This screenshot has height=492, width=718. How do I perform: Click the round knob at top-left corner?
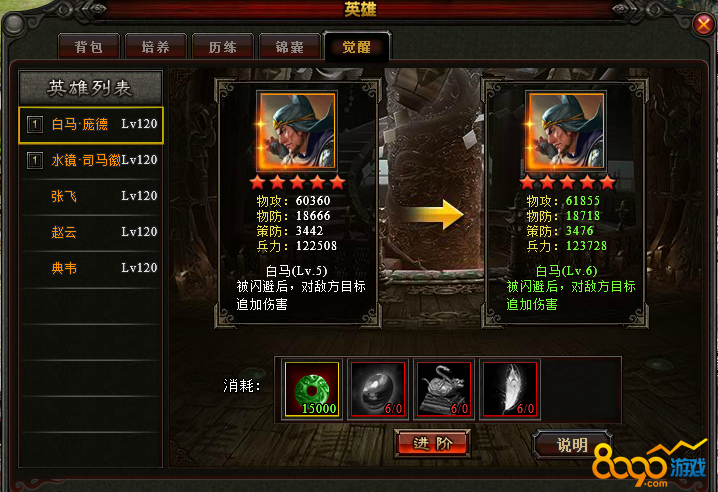pos(14,24)
